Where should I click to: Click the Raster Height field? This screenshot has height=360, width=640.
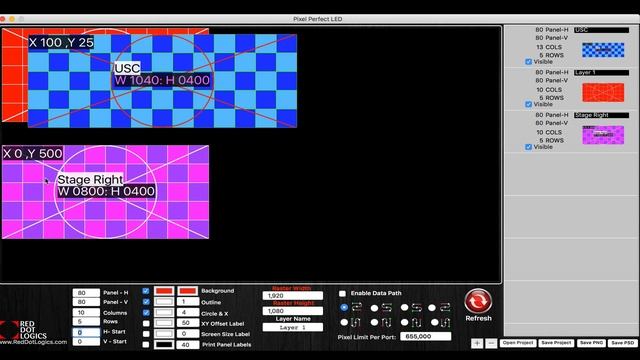tap(293, 311)
